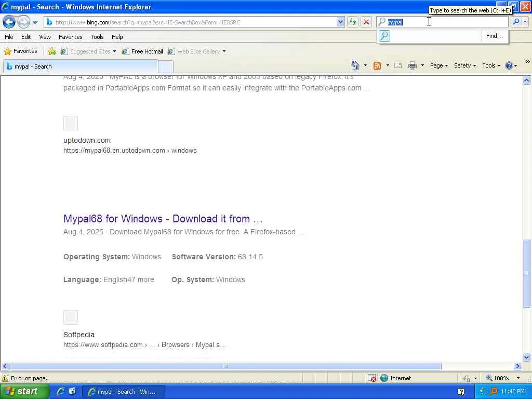
Task: Click mypal68.en.uptodown.com URL text
Action: coord(130,151)
